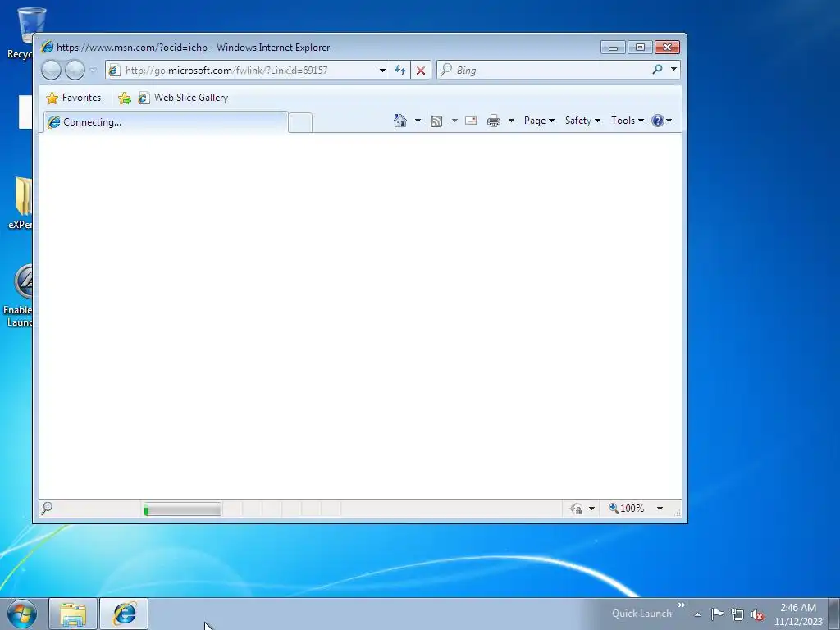Click the search magnifier button
This screenshot has height=630, width=840.
pos(657,70)
